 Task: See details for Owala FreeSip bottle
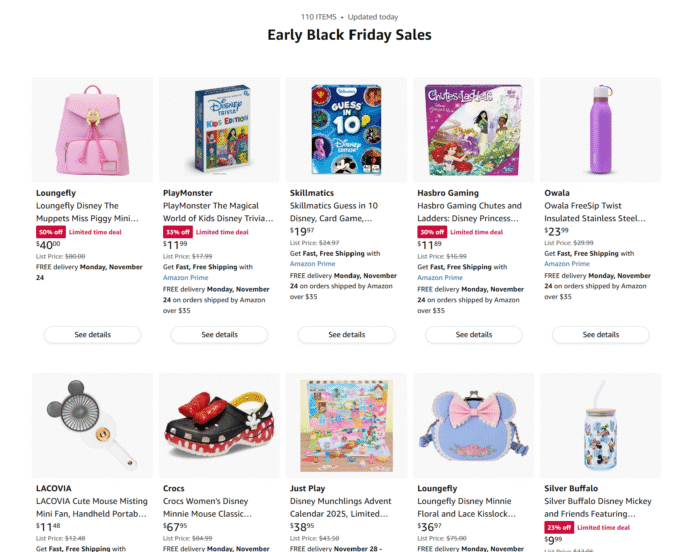coord(600,335)
